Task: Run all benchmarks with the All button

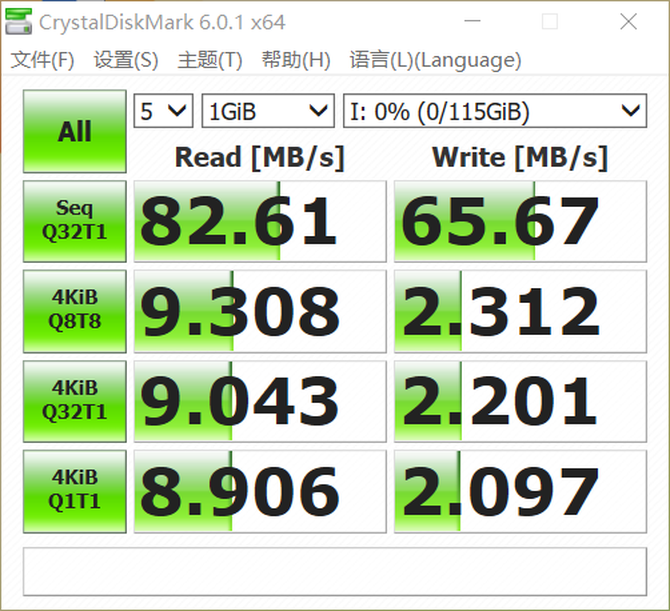Action: [75, 132]
